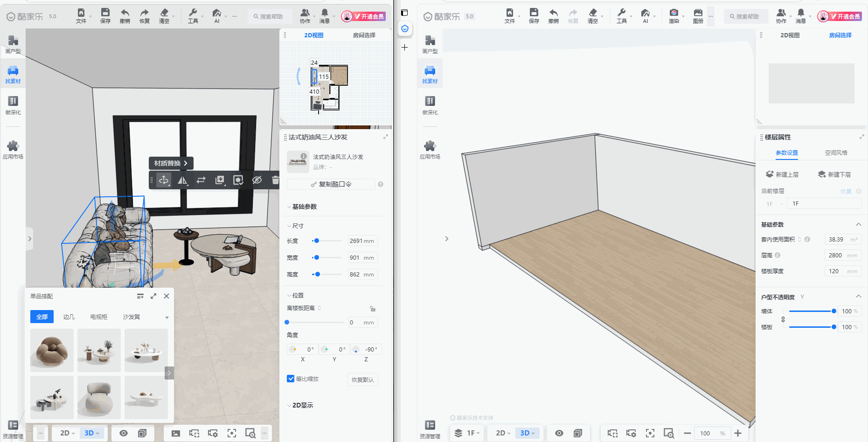The height and width of the screenshot is (442, 868).
Task: Click the duplicate icon in sofa floating toolbar
Action: (x=220, y=180)
